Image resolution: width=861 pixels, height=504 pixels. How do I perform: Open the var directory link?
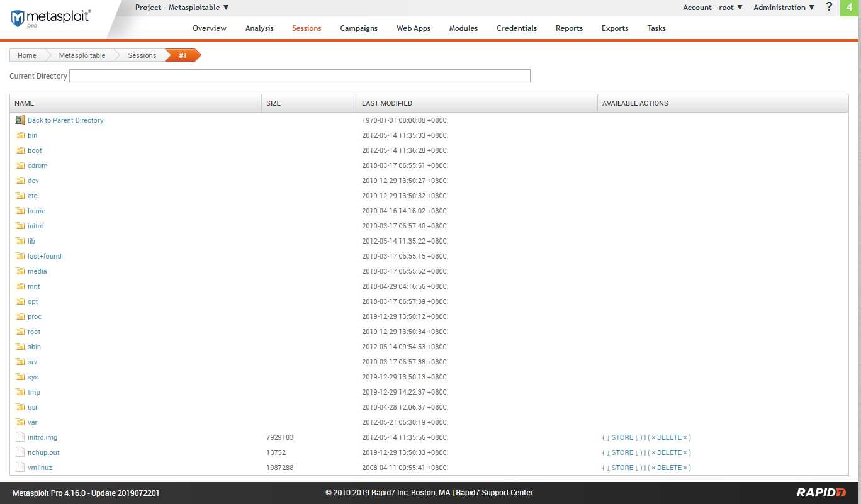click(32, 422)
